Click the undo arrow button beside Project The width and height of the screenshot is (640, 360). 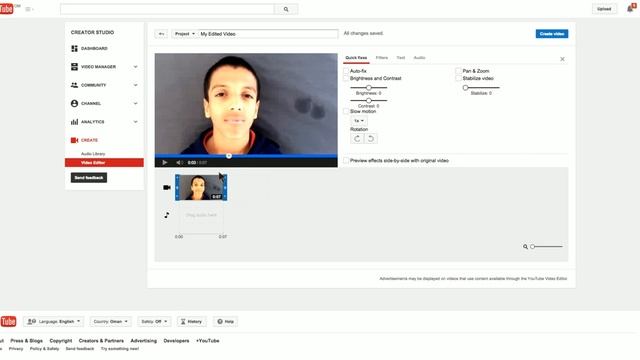[x=161, y=34]
